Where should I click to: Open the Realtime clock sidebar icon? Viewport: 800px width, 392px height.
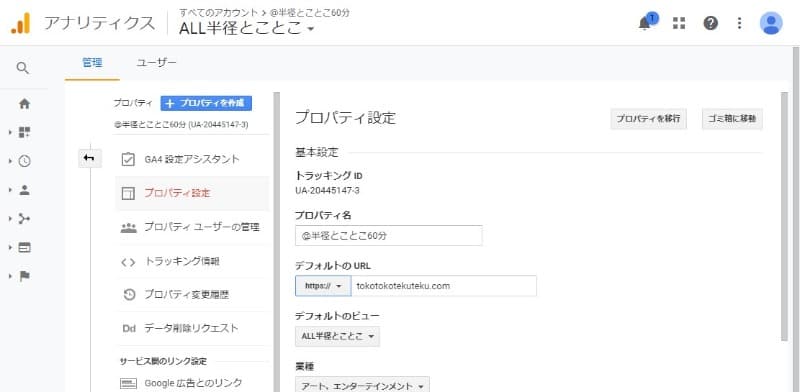point(24,161)
